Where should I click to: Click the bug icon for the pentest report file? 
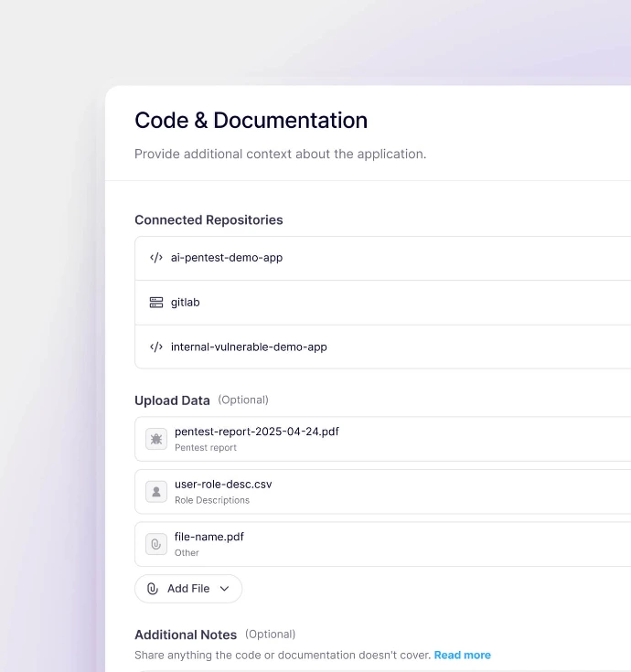point(156,439)
